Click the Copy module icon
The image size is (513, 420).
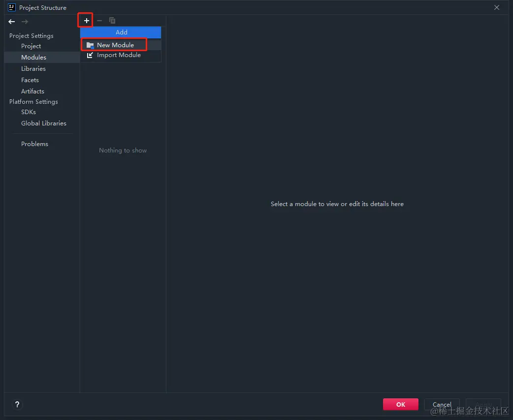pos(112,21)
